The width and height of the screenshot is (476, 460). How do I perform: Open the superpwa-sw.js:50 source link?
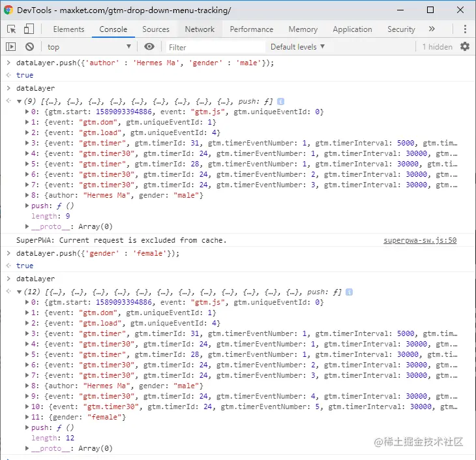[x=420, y=240]
